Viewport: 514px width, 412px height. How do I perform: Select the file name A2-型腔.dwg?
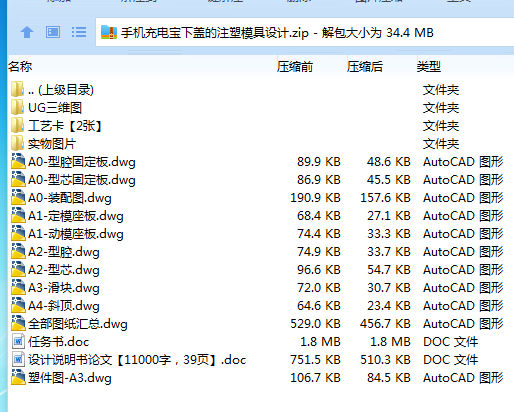pos(64,252)
